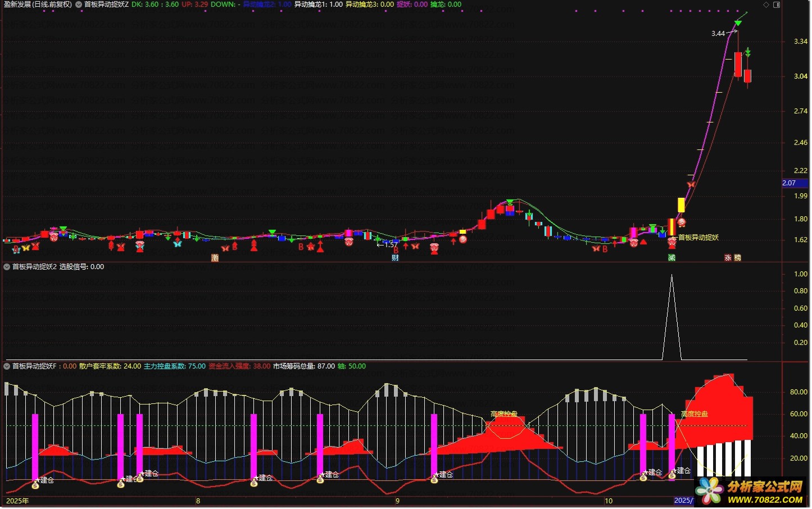The height and width of the screenshot is (509, 812).
Task: Click the month 9 marker on the time axis
Action: tap(397, 501)
